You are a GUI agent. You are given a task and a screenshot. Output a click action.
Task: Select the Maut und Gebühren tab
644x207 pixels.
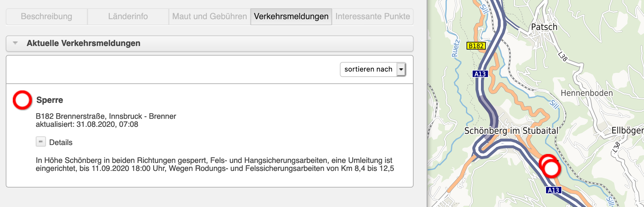point(210,16)
